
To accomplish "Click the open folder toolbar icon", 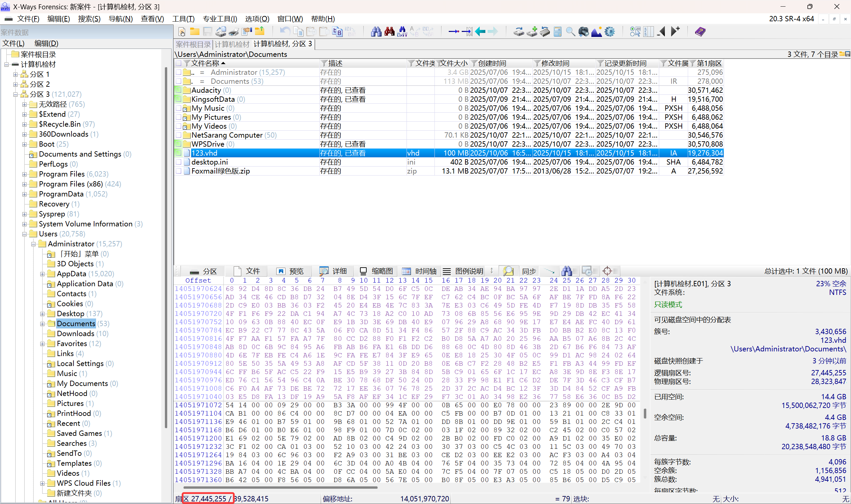I will [x=194, y=32].
